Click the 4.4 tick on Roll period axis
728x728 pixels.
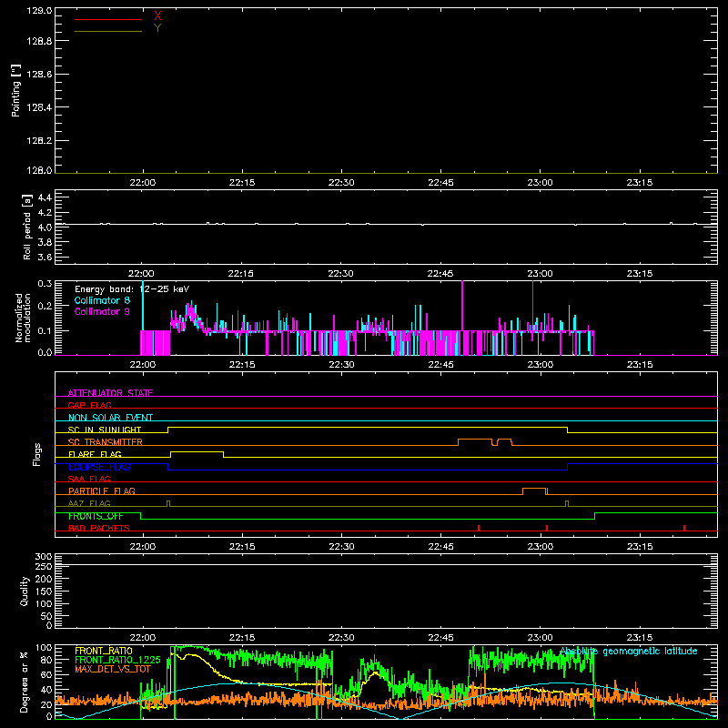45,197
